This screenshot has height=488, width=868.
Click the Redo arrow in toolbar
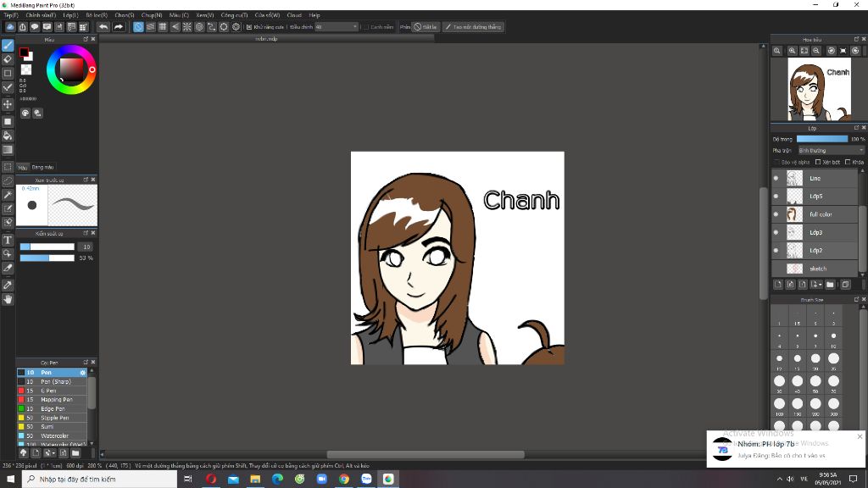tap(119, 26)
